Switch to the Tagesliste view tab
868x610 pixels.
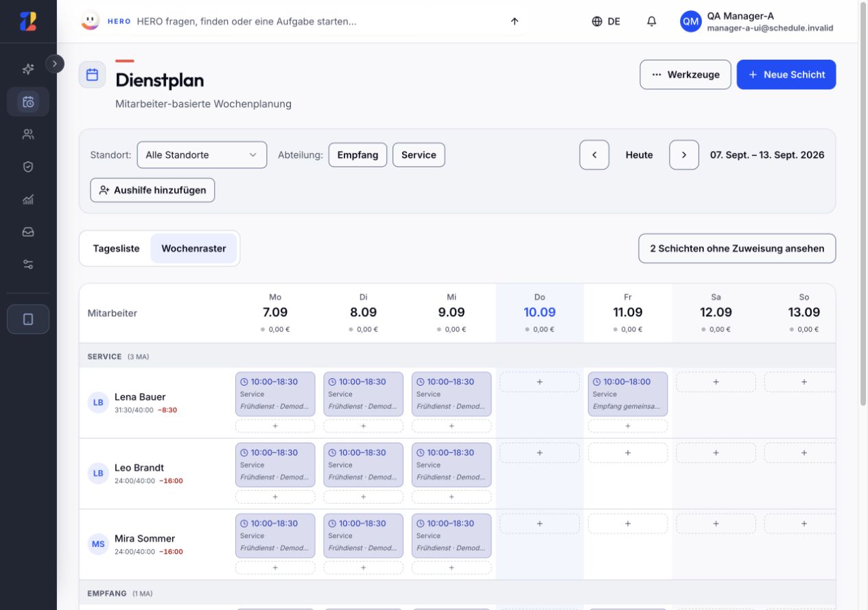(116, 248)
